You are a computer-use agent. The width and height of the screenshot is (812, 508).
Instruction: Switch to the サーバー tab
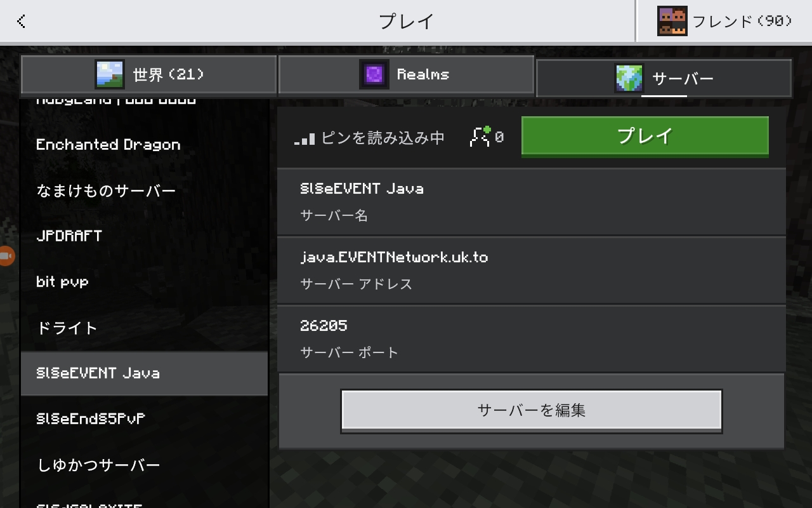(x=664, y=78)
